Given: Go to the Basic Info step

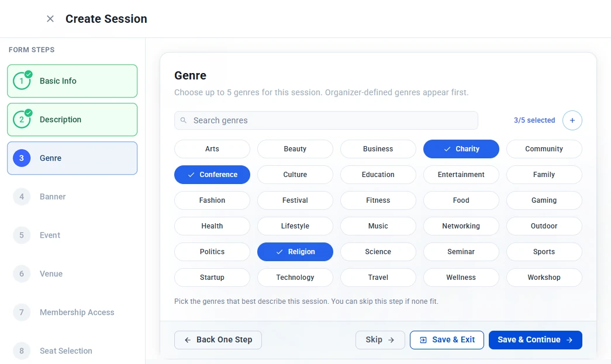Looking at the screenshot, I should 72,81.
